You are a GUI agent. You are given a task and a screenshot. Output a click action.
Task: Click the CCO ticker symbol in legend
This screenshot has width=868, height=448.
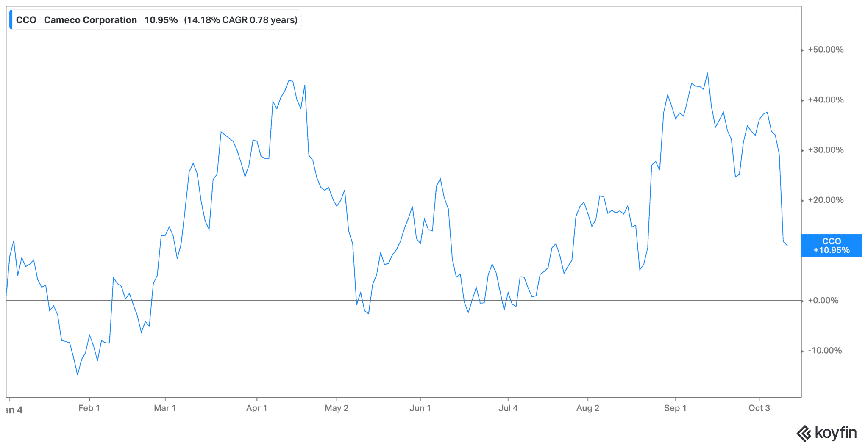coord(26,20)
